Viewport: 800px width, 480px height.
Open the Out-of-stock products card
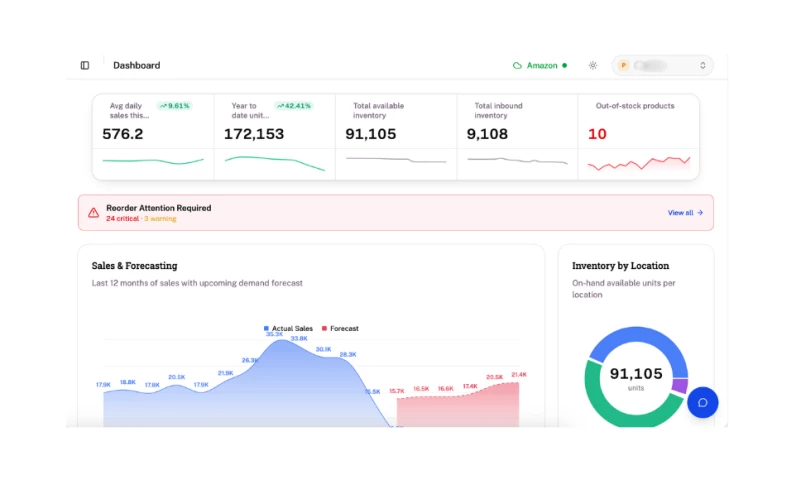click(638, 137)
